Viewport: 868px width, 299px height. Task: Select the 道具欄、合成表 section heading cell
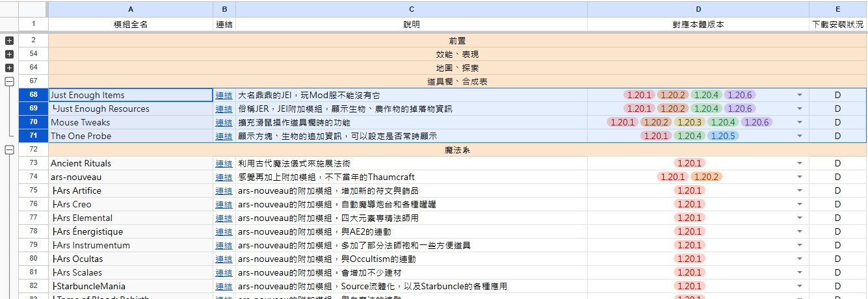tap(458, 82)
